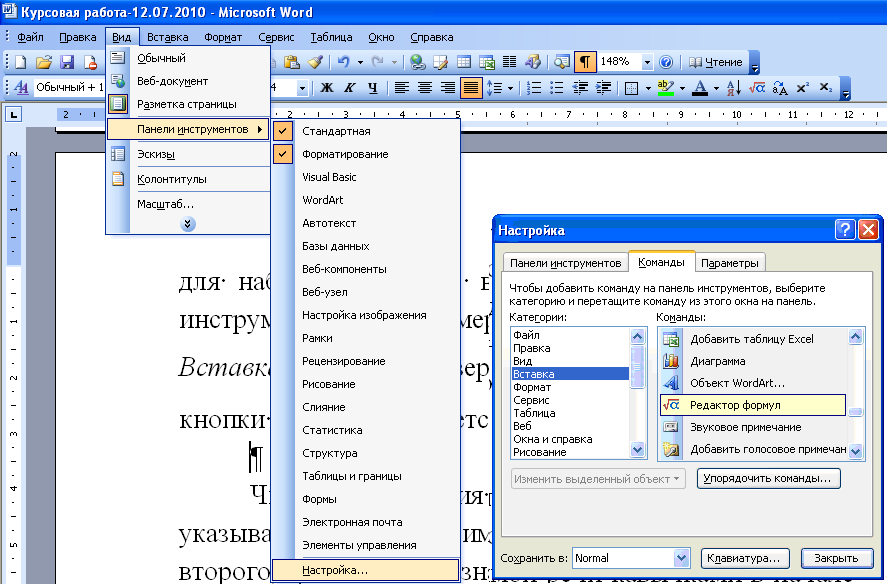Enable the Таблицы и границы toolbar
Image resolution: width=887 pixels, height=584 pixels.
point(366,476)
